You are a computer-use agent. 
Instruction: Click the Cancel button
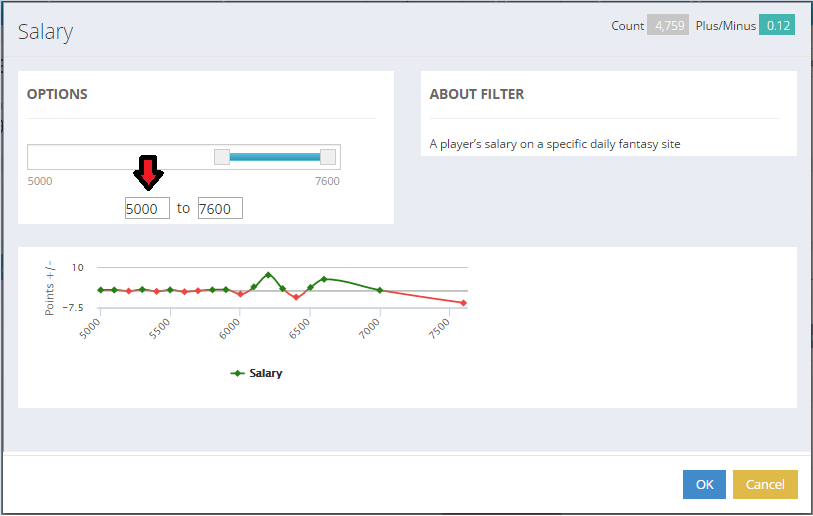point(765,484)
